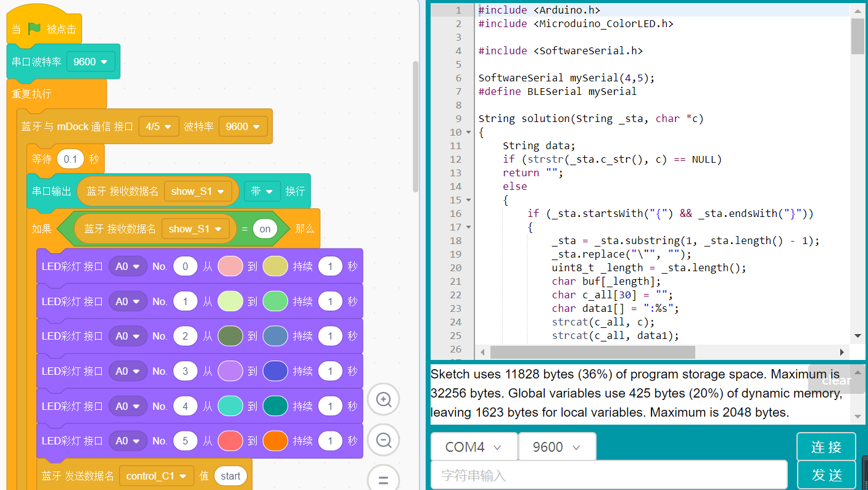
Task: Click code editor vertical scrollbar thumb
Action: [x=858, y=36]
